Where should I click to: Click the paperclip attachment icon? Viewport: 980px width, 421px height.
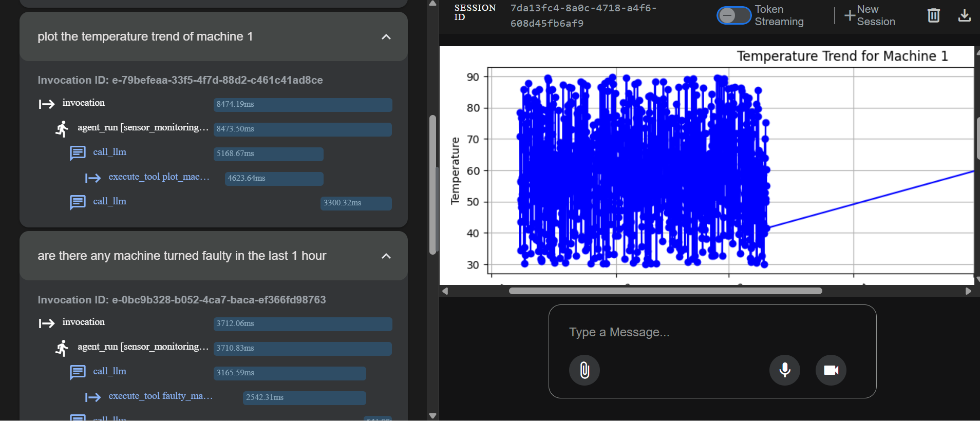585,370
